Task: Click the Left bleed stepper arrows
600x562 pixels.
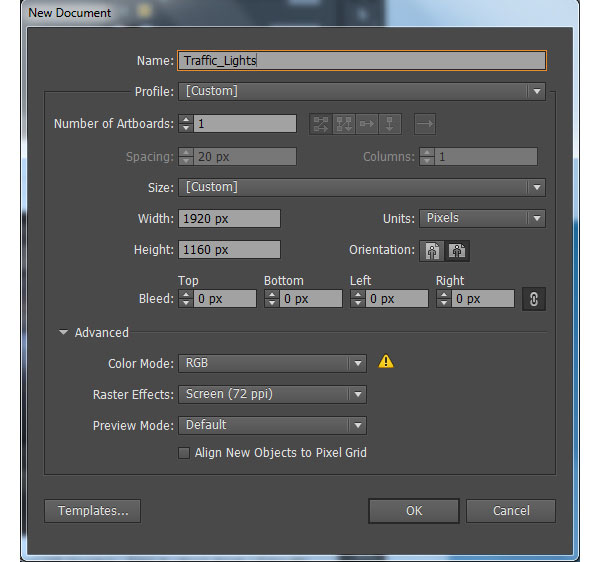Action: coord(358,298)
